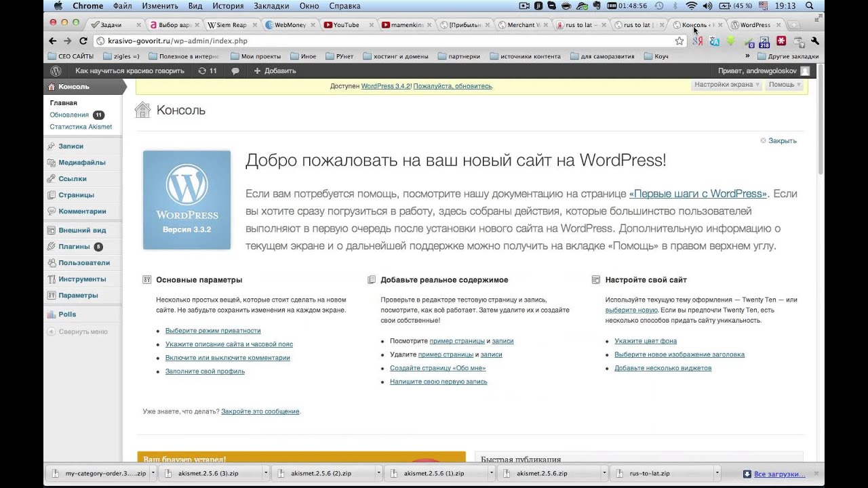Open Все загрузки link in downloads bar
This screenshot has width=868, height=488.
pyautogui.click(x=779, y=474)
